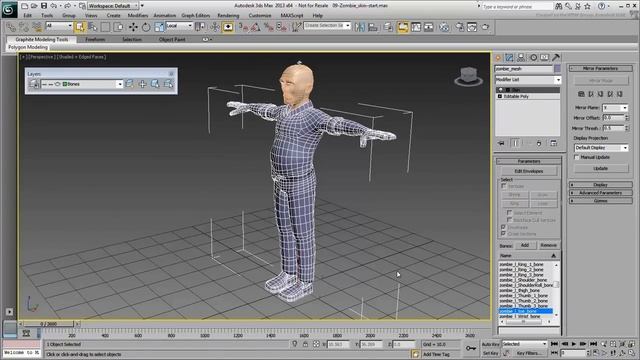Click the selection lock toggle icon
The height and width of the screenshot is (360, 640).
coord(305,344)
